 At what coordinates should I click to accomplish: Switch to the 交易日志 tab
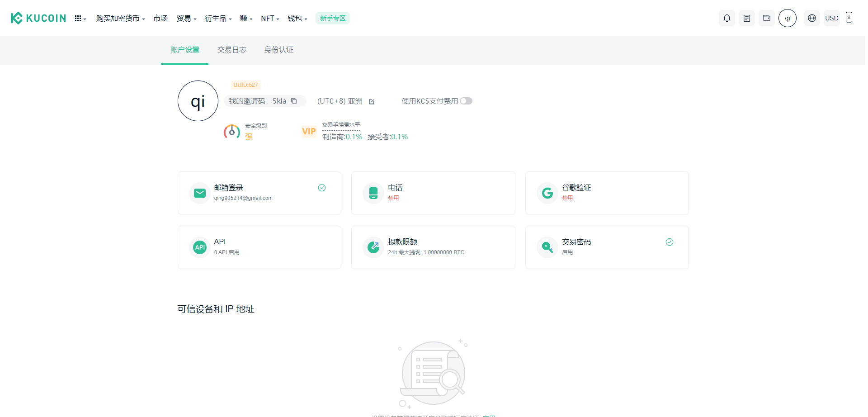231,50
